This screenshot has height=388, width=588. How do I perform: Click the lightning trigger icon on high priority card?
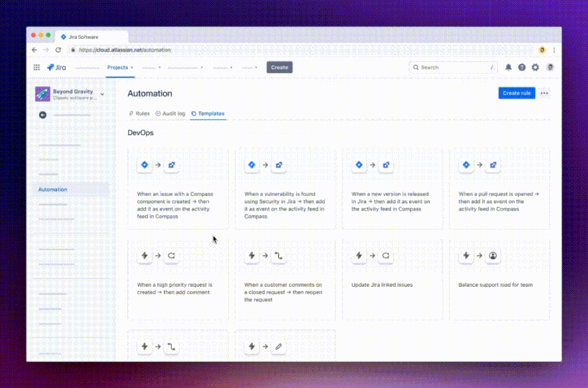pyautogui.click(x=144, y=256)
